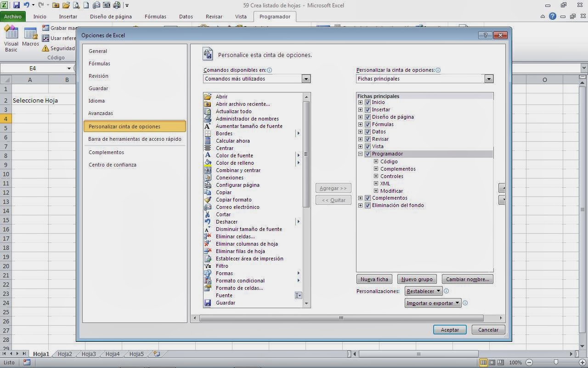Screen dimensions: 588x368
Task: Click the Nueva ficha button
Action: (374, 279)
